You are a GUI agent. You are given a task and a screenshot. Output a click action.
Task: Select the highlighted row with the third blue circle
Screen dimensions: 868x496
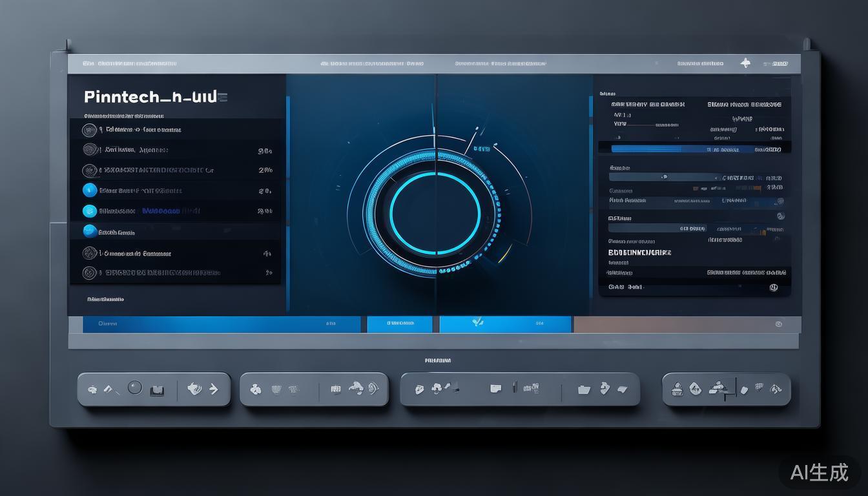[174, 231]
